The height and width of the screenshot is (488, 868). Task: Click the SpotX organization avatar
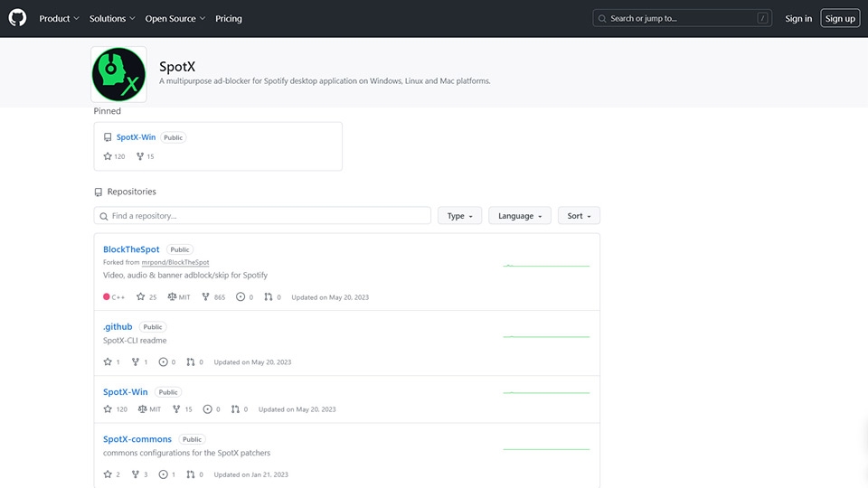click(x=118, y=75)
